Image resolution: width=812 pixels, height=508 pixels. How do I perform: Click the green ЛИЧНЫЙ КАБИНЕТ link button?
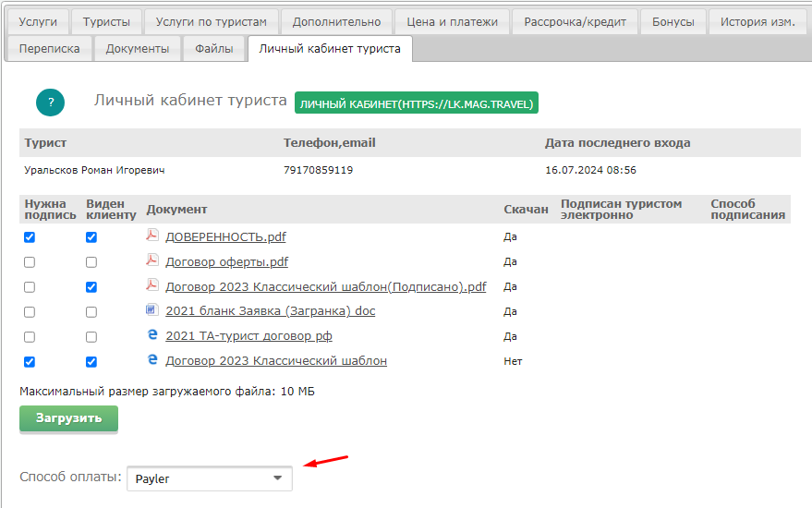point(417,103)
